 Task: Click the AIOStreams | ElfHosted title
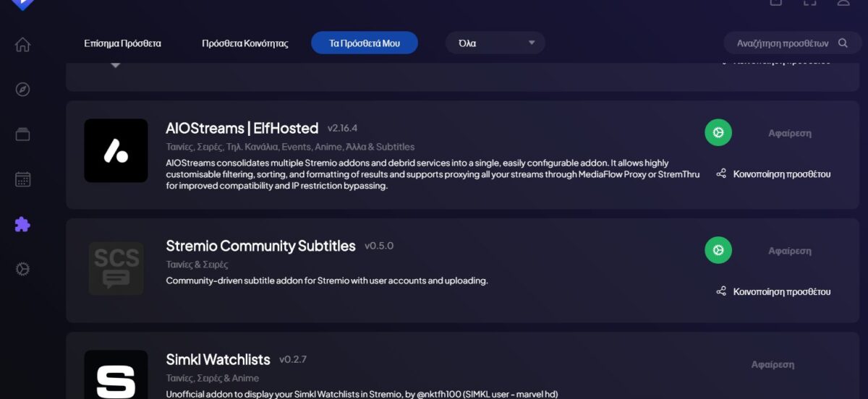pyautogui.click(x=242, y=128)
